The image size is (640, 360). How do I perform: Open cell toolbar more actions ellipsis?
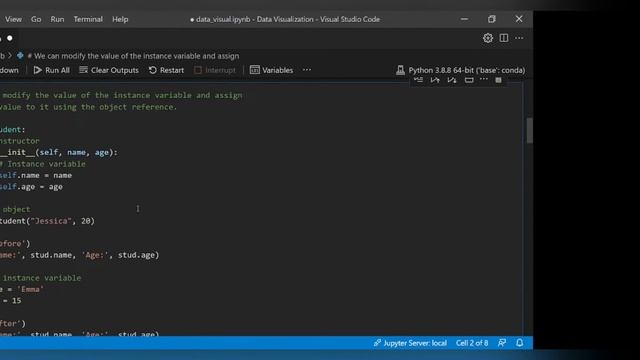click(x=484, y=79)
